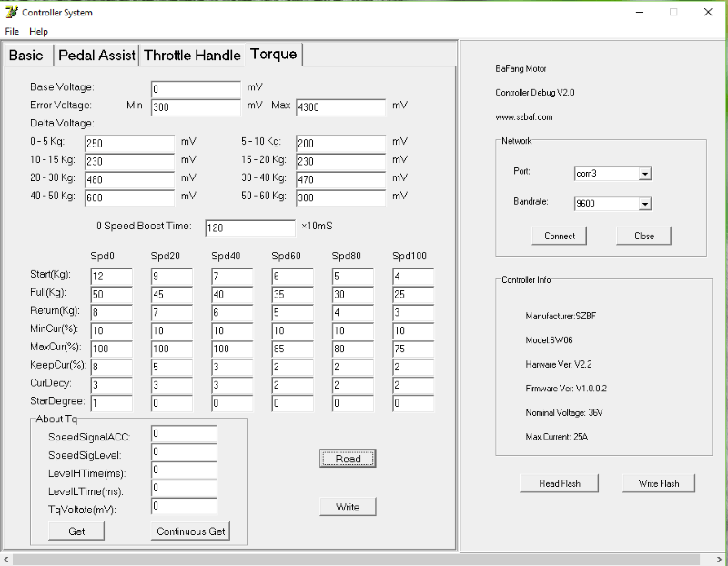Switch to the Pedal Assist tab
The width and height of the screenshot is (728, 566).
click(x=96, y=56)
